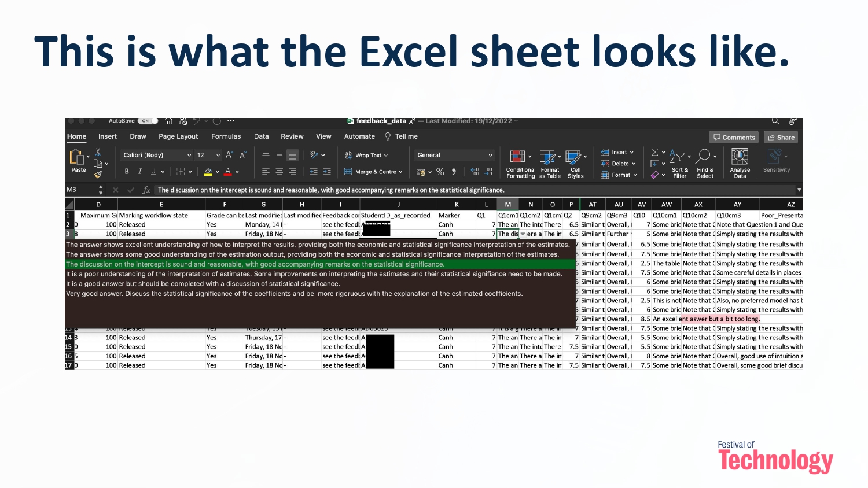Viewport: 868px width, 488px height.
Task: Click the Increase Font Size icon
Action: coord(229,155)
